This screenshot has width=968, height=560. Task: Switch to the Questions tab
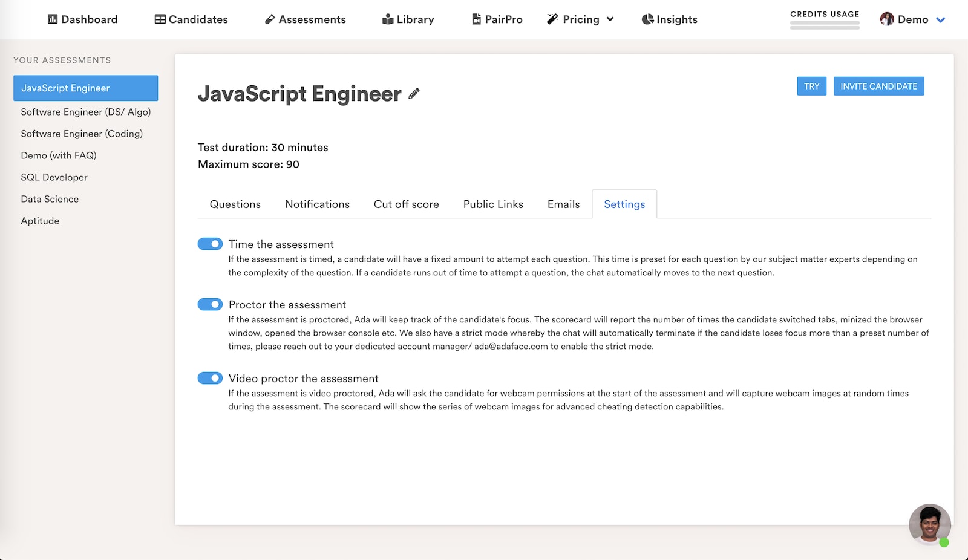(x=235, y=204)
